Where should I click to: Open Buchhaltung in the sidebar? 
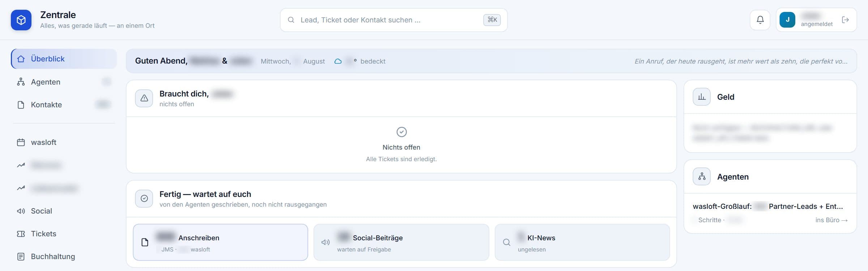click(x=64, y=257)
